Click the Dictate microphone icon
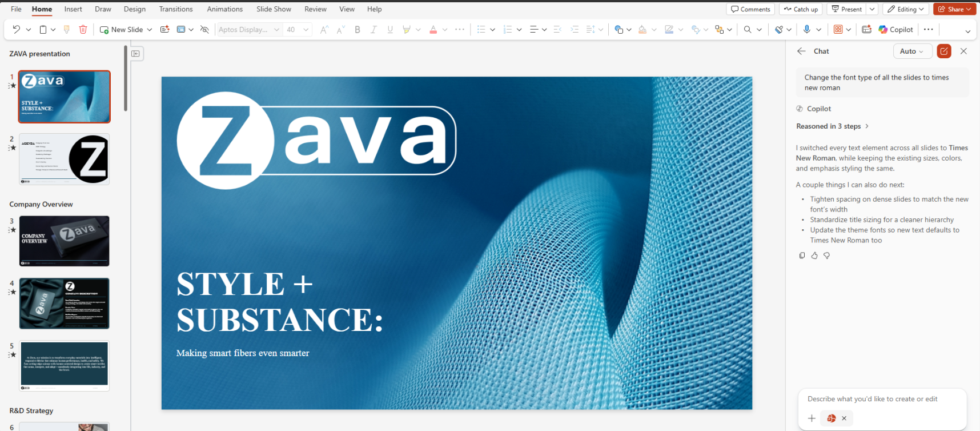 pos(807,30)
